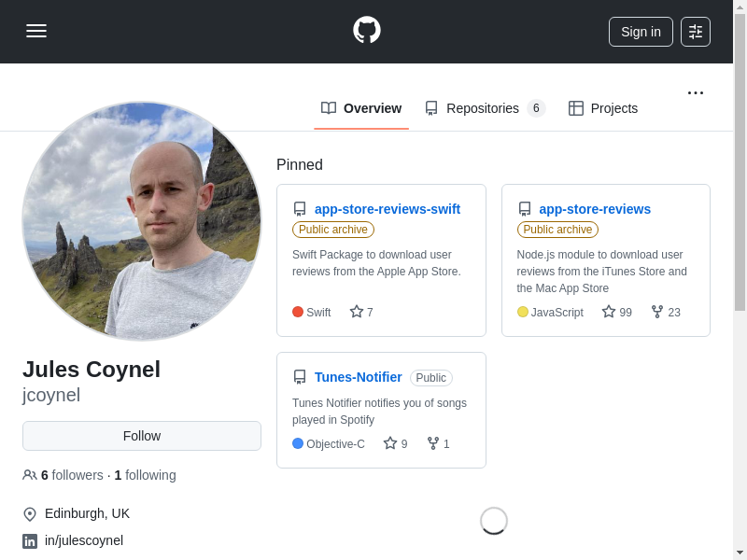Click the page vertical scrollbar down arrow

pos(740,552)
